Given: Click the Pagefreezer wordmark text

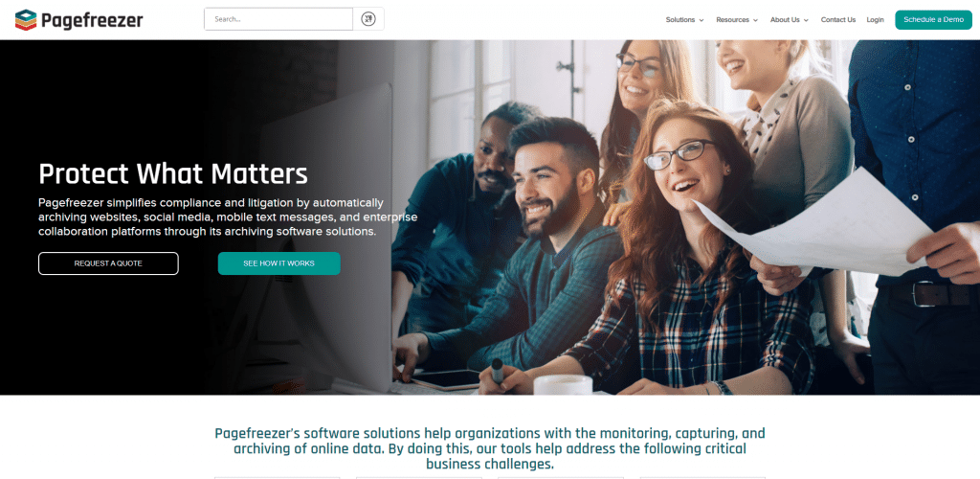Looking at the screenshot, I should [x=93, y=20].
